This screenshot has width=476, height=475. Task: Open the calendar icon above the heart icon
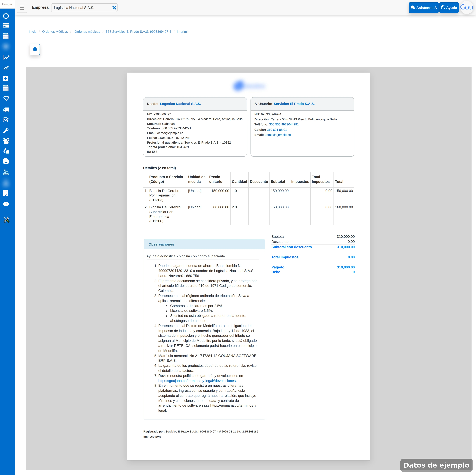tap(6, 88)
